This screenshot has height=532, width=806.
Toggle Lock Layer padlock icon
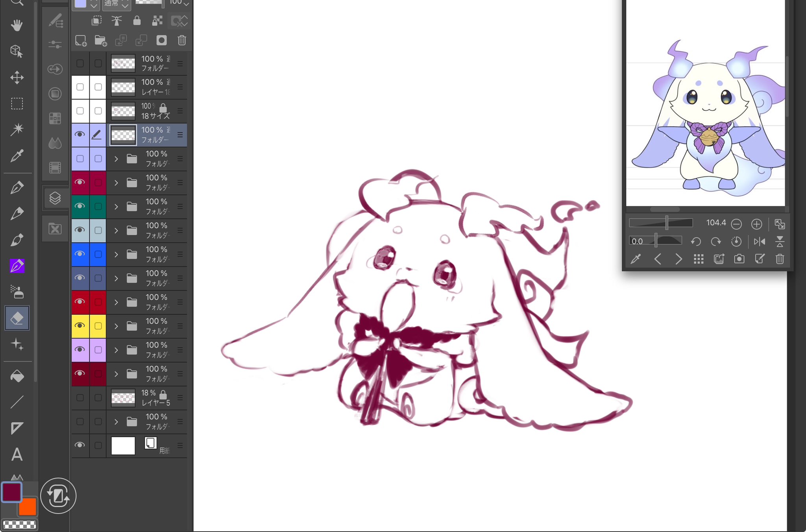137,20
